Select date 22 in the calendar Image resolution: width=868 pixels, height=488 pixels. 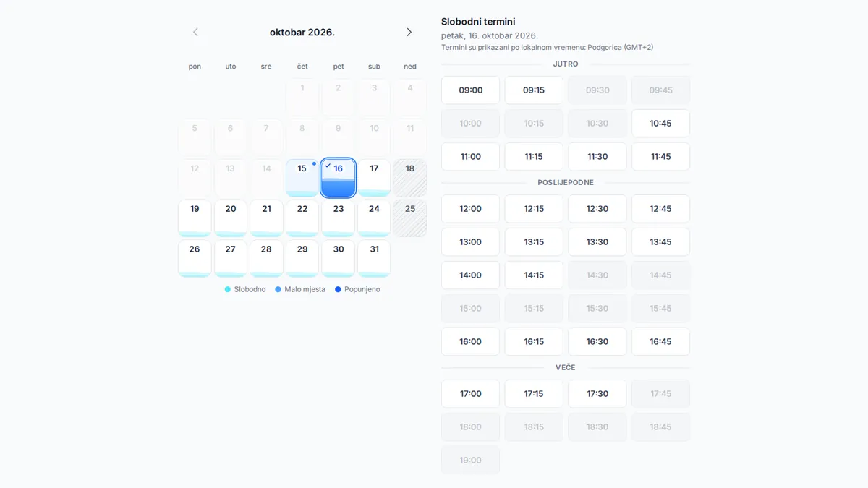tap(302, 218)
